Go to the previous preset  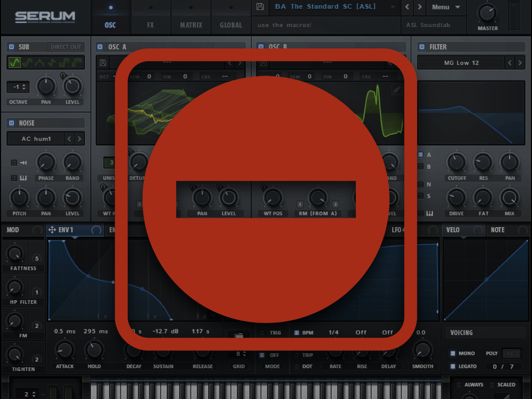pyautogui.click(x=407, y=7)
